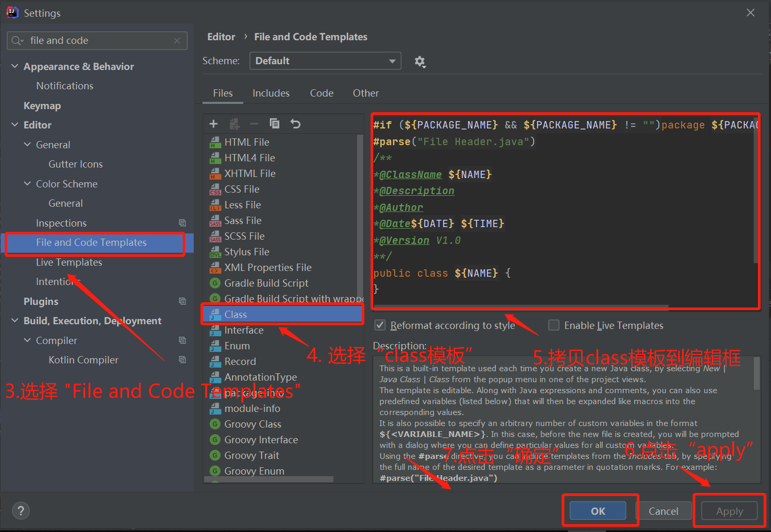This screenshot has width=771, height=532.
Task: Focus the settings search field
Action: click(97, 41)
